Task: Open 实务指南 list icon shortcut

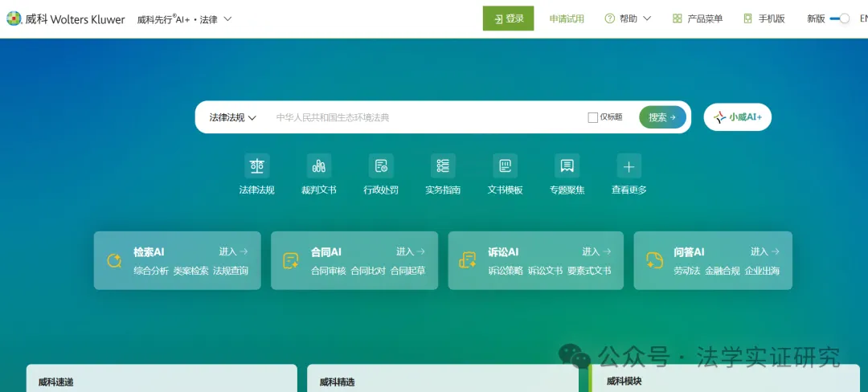Action: (443, 165)
